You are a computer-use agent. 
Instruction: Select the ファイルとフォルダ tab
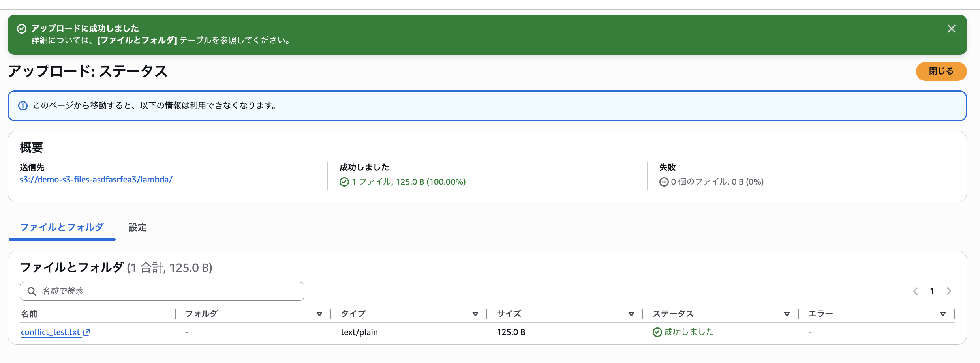click(61, 228)
